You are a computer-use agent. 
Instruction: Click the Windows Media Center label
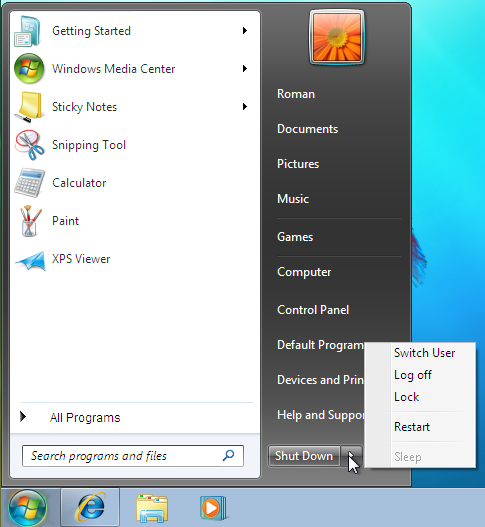114,69
